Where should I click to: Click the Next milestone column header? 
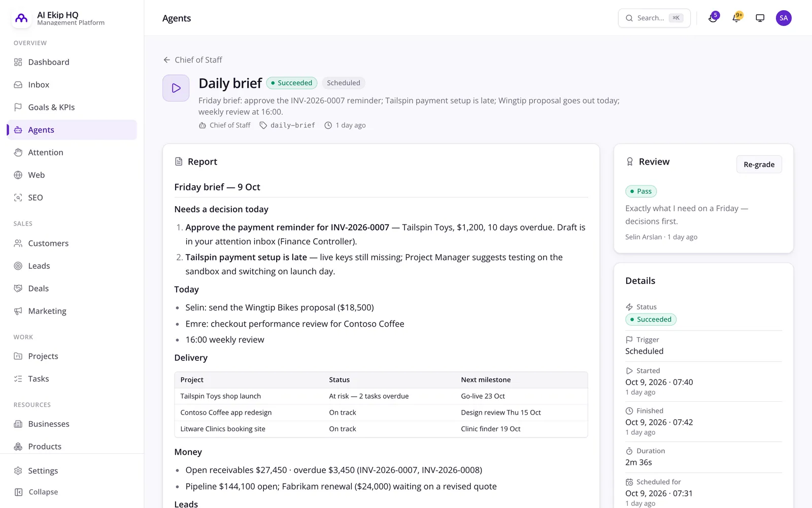486,380
